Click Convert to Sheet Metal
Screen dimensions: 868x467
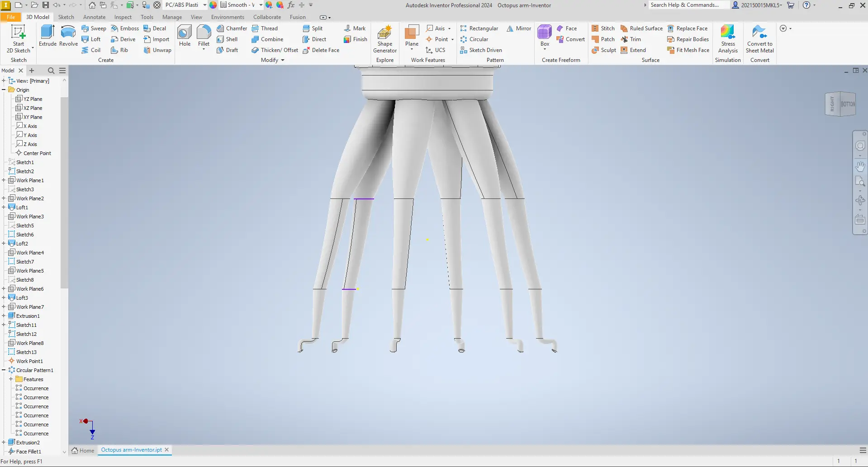[759, 38]
